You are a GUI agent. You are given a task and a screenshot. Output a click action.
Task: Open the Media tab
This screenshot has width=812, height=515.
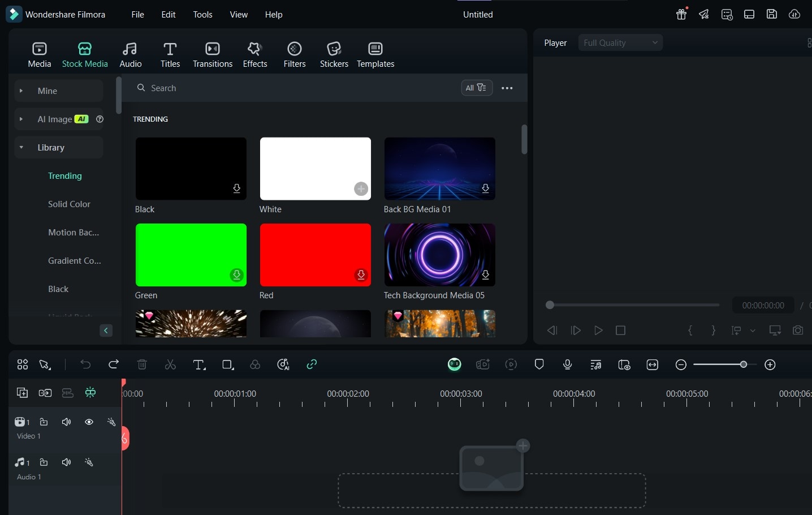click(40, 55)
